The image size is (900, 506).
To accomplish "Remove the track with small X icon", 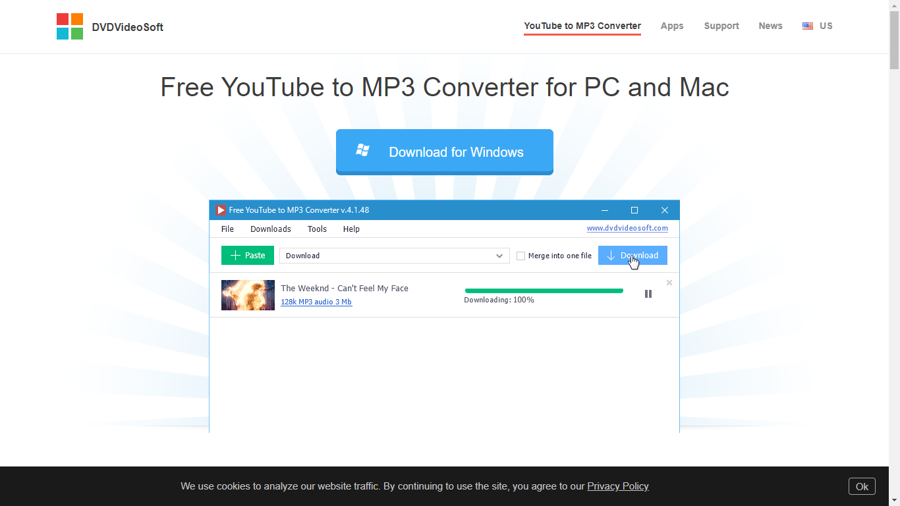I will 669,283.
